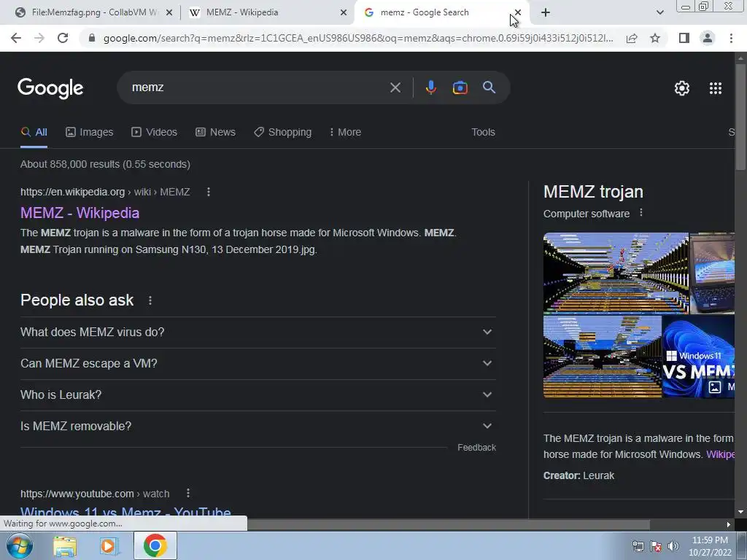The width and height of the screenshot is (747, 560).
Task: Switch to Shopping results
Action: click(282, 132)
